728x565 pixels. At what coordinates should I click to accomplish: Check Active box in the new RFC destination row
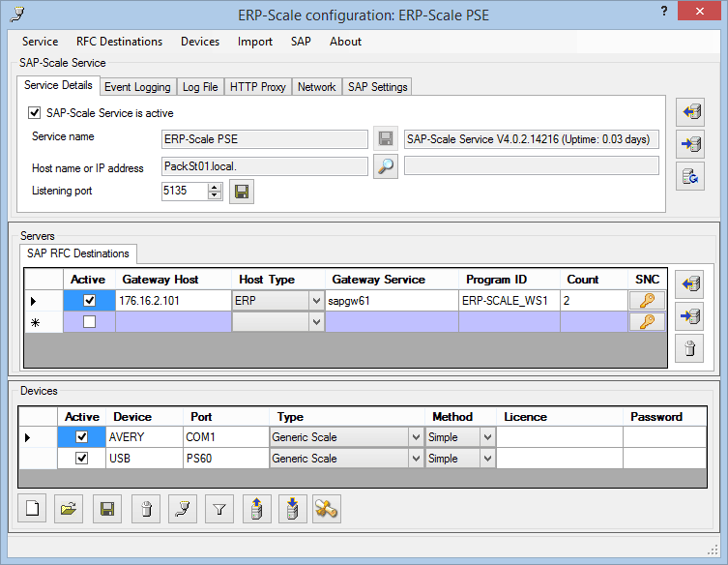click(89, 321)
